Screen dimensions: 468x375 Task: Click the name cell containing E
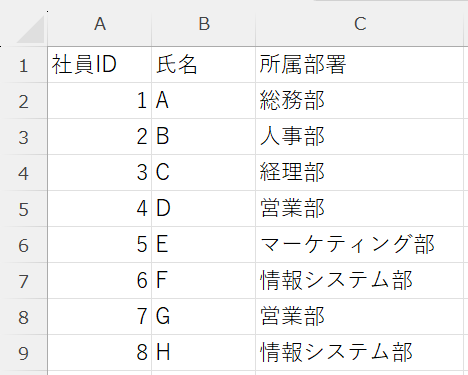(x=204, y=245)
